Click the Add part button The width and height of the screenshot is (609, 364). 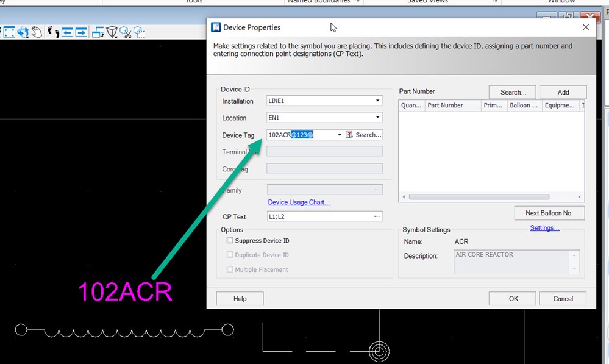tap(563, 92)
